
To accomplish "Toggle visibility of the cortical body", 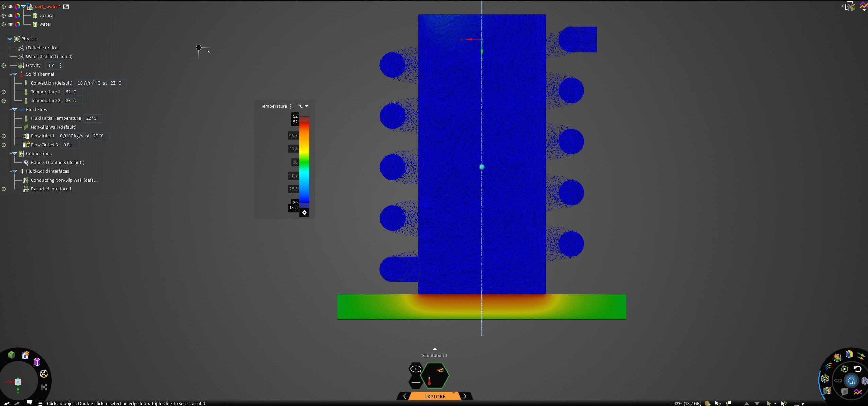I will click(11, 16).
